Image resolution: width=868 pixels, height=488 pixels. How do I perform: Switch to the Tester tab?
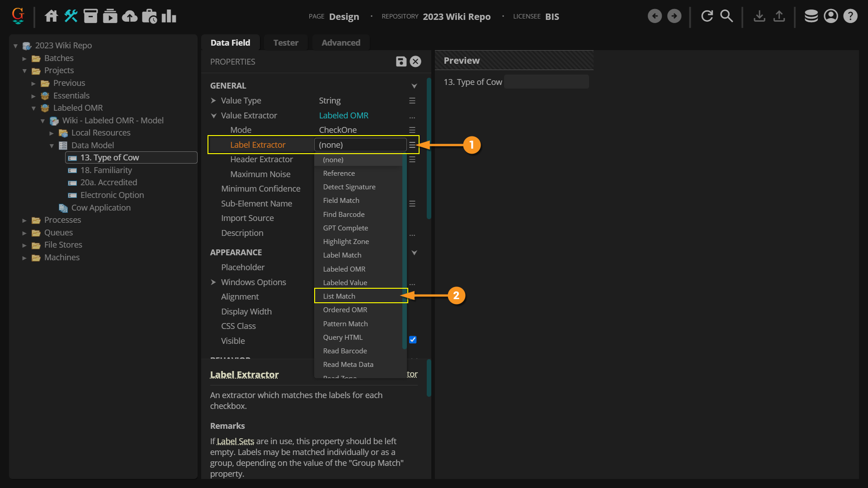tap(286, 43)
